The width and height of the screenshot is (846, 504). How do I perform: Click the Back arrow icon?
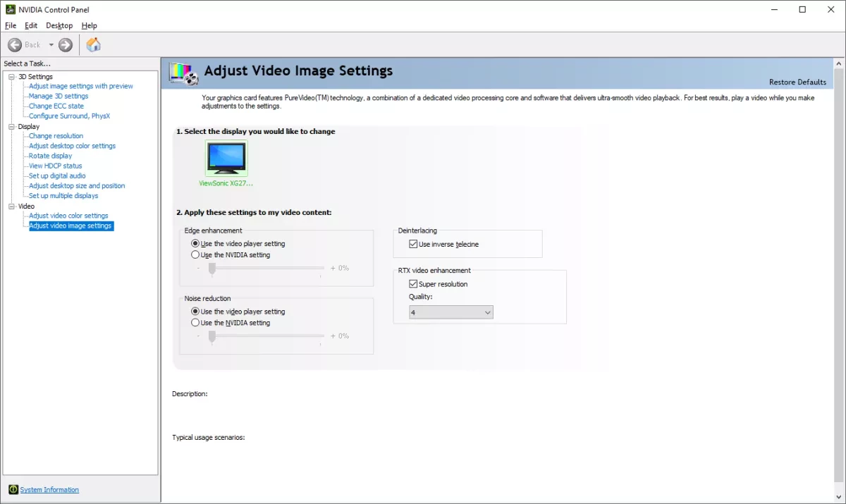click(x=15, y=45)
